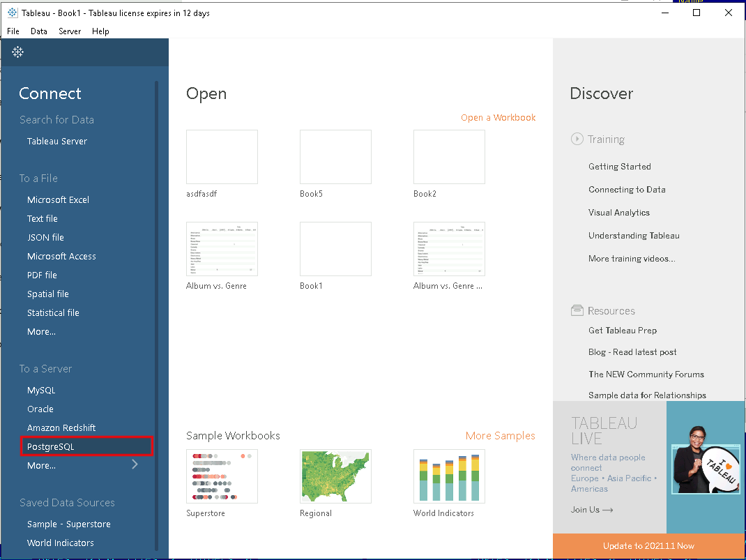Minimize the Tableau window
Screen dimensions: 746x560
pyautogui.click(x=665, y=13)
